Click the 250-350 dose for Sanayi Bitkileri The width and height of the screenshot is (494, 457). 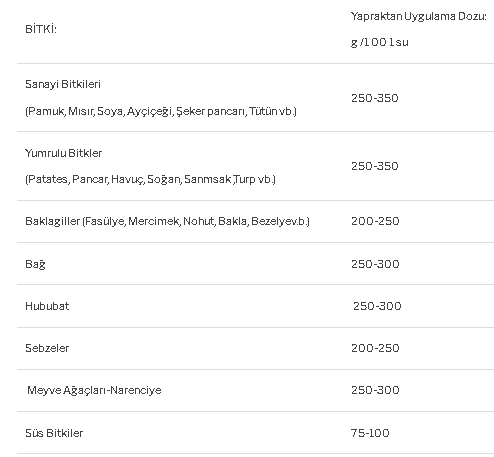(x=375, y=98)
